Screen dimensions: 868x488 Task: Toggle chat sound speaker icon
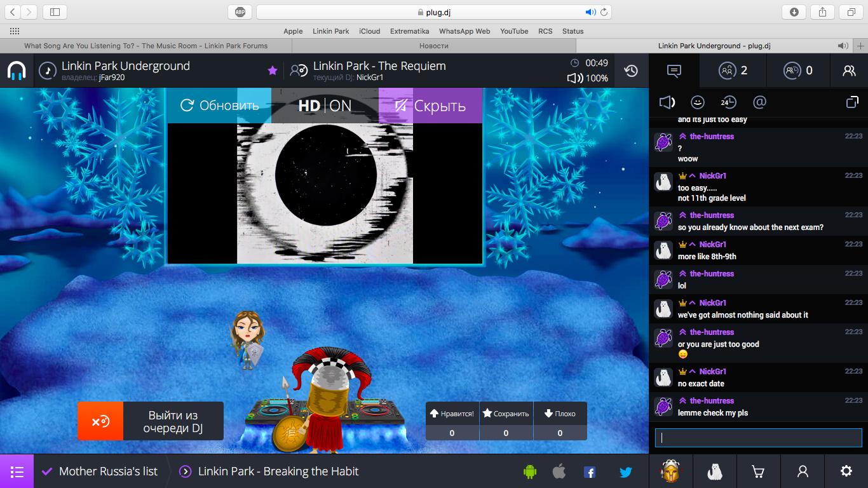pyautogui.click(x=667, y=102)
